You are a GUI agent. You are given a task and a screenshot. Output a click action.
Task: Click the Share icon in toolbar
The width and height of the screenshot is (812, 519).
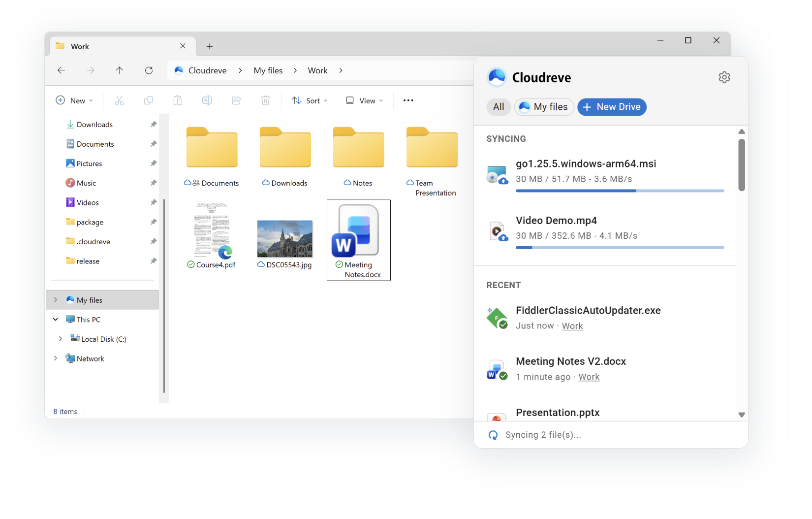coord(236,100)
